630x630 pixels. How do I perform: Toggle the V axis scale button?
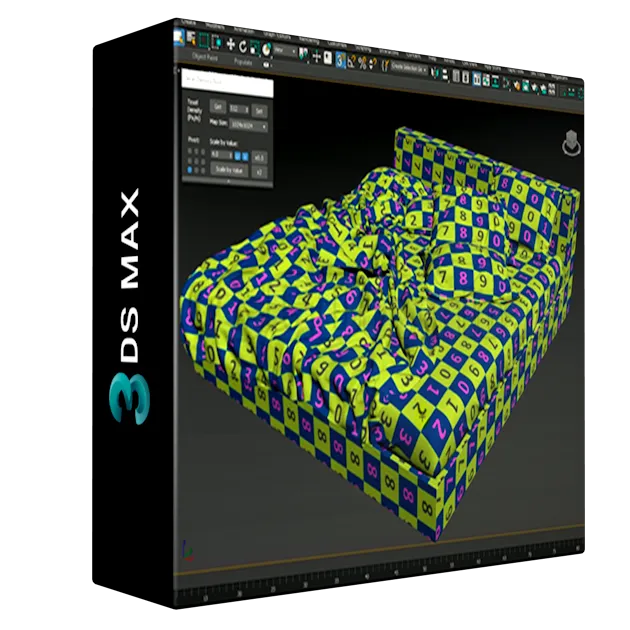point(245,157)
